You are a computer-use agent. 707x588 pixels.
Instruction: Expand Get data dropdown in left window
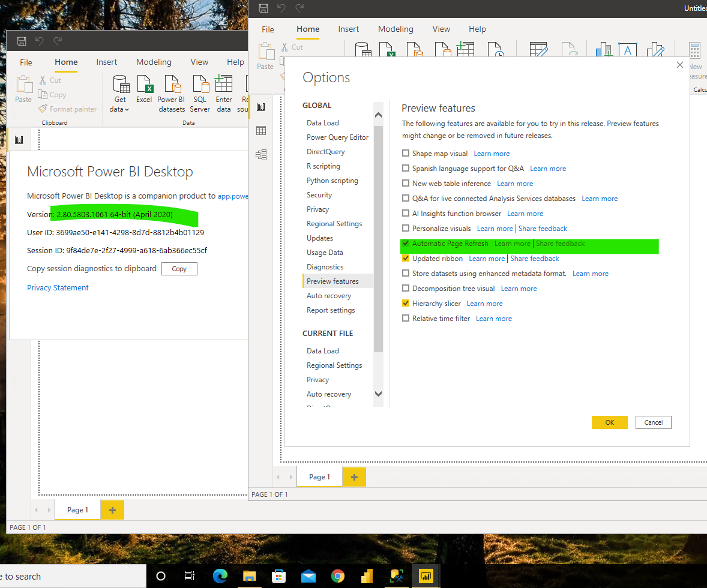click(119, 104)
